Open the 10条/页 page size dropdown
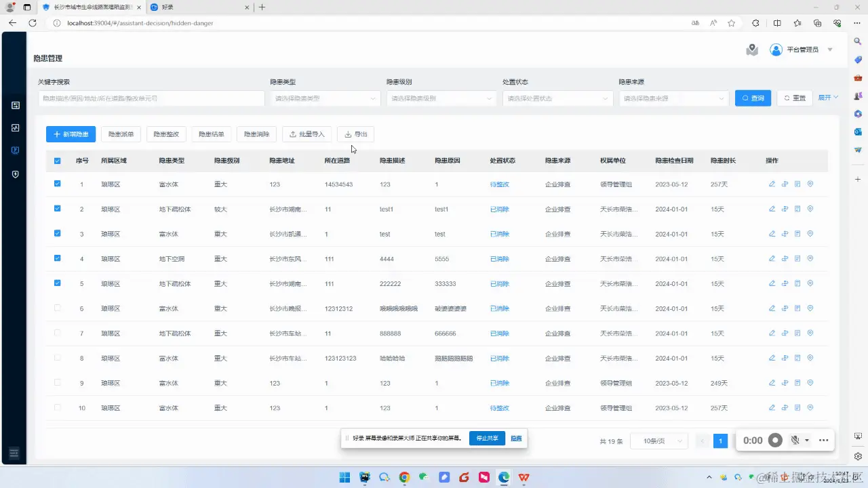868x488 pixels. 659,441
